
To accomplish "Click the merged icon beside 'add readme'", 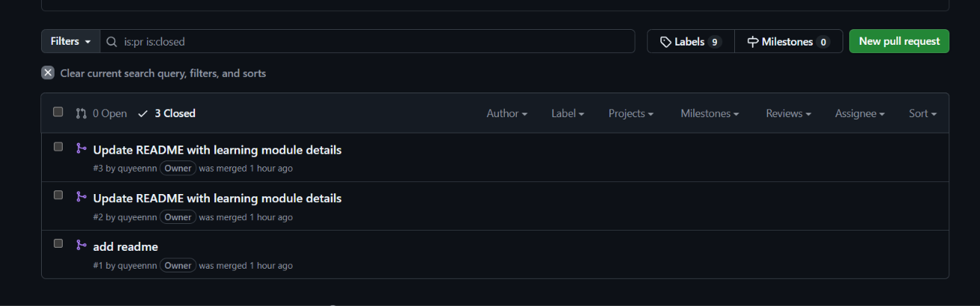I will click(x=81, y=245).
